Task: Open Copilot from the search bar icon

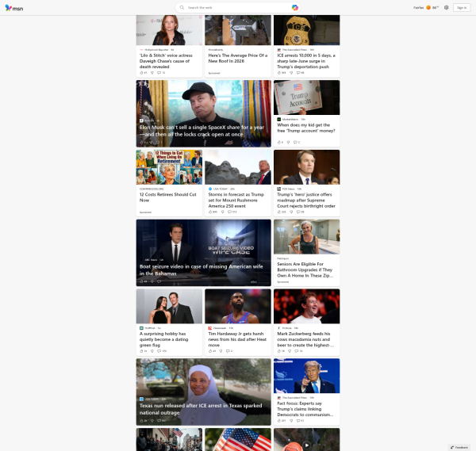Action: (x=294, y=8)
